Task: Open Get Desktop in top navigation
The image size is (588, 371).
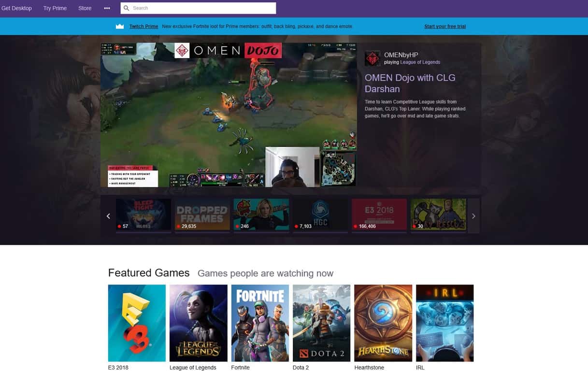Action: [x=16, y=8]
